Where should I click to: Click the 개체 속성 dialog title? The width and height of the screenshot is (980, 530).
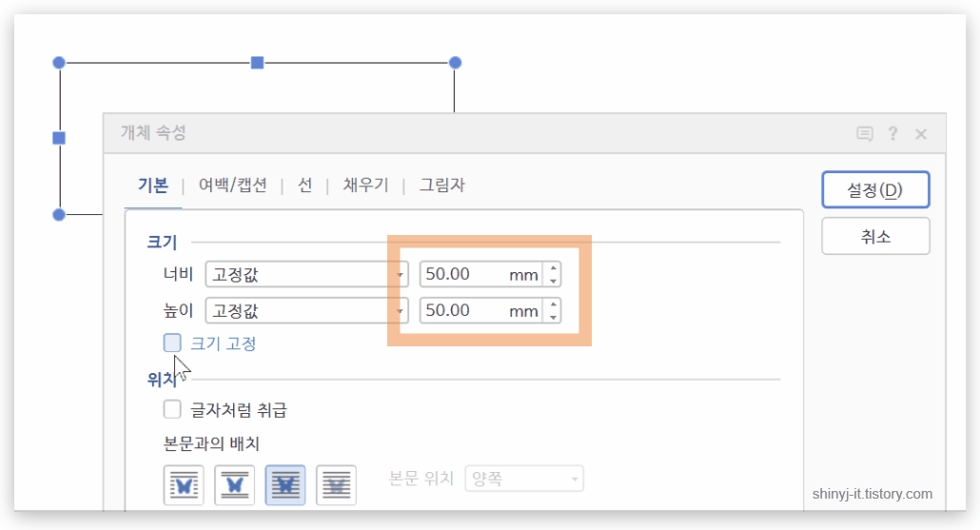(x=153, y=132)
